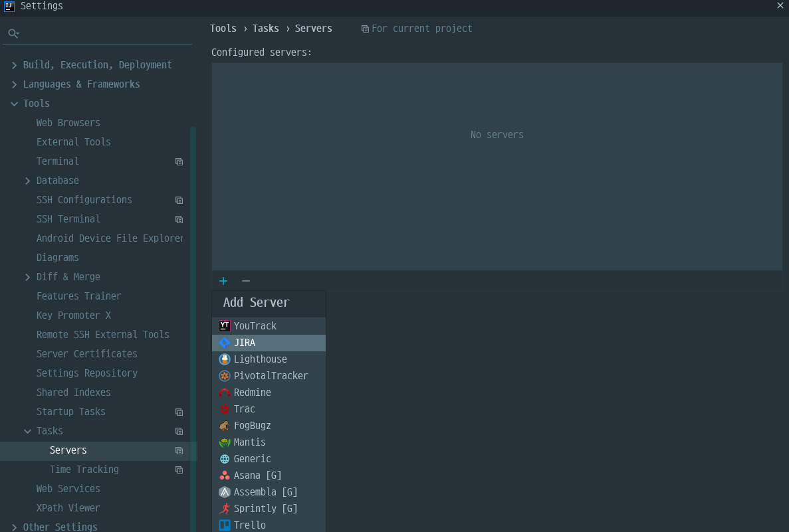
Task: Pick Lighthouse server type
Action: [x=269, y=359]
